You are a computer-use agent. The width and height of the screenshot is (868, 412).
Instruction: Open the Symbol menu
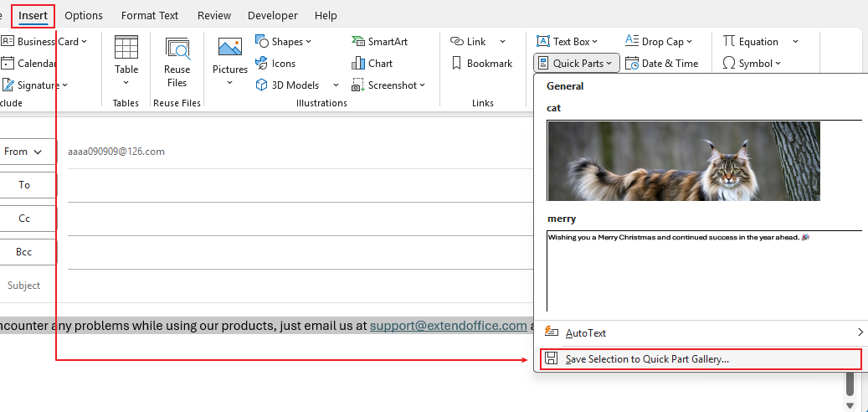752,63
